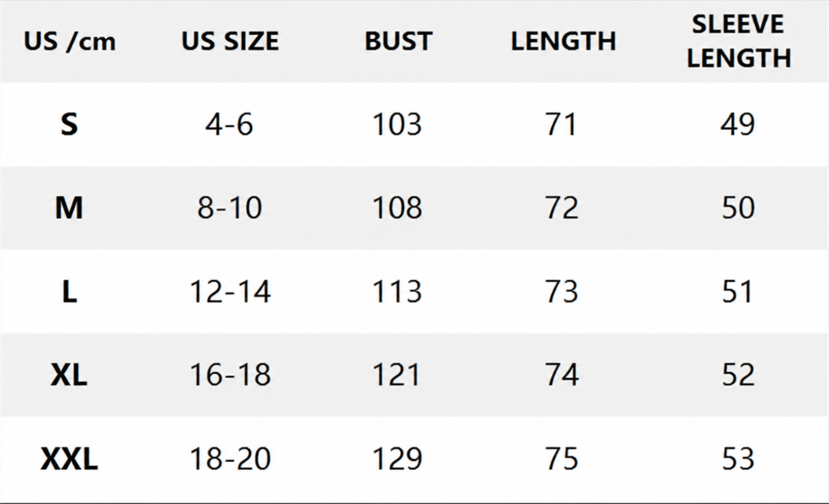Viewport: 829px width, 504px height.
Task: Select bust value 103
Action: (397, 125)
